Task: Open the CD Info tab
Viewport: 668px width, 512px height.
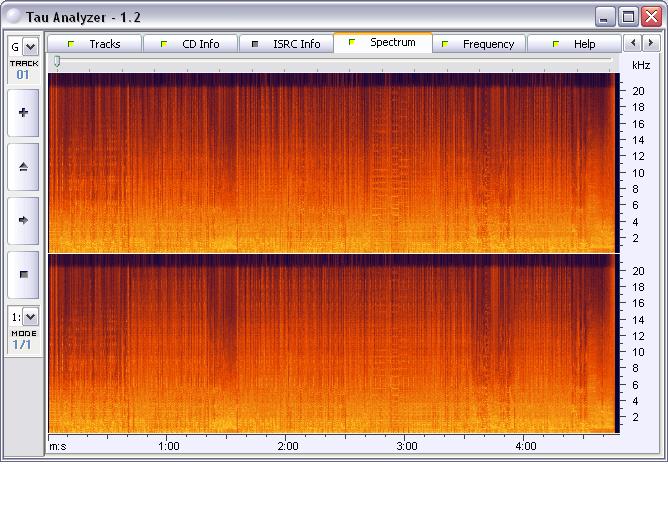Action: [x=190, y=44]
